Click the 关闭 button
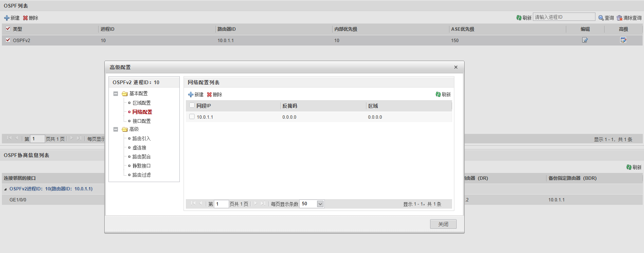 click(x=443, y=224)
